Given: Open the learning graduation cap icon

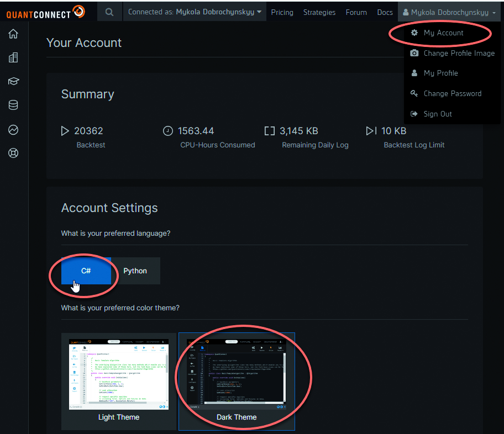Looking at the screenshot, I should coord(13,81).
